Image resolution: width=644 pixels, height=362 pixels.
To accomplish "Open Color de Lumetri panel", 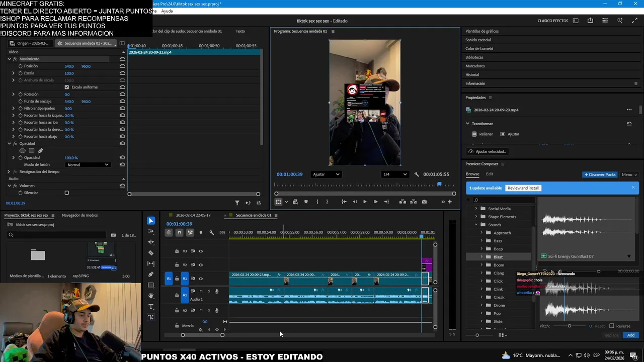I will [x=479, y=49].
